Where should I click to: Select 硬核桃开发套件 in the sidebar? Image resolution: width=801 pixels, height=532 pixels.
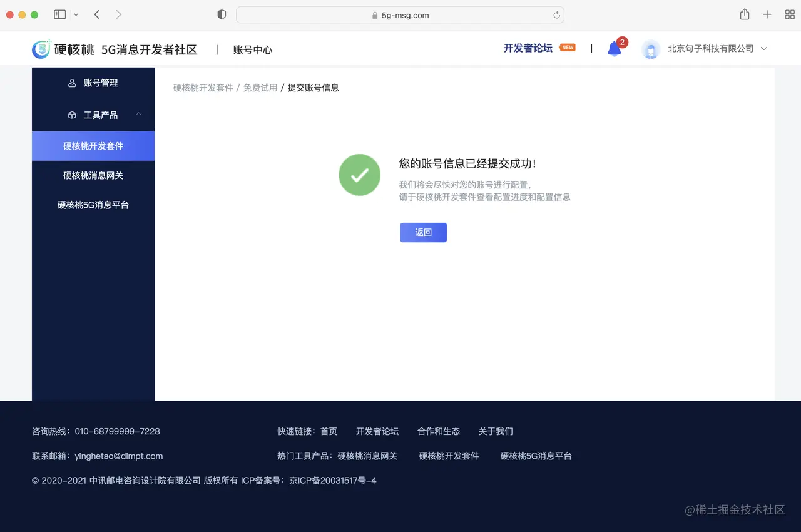(x=93, y=146)
